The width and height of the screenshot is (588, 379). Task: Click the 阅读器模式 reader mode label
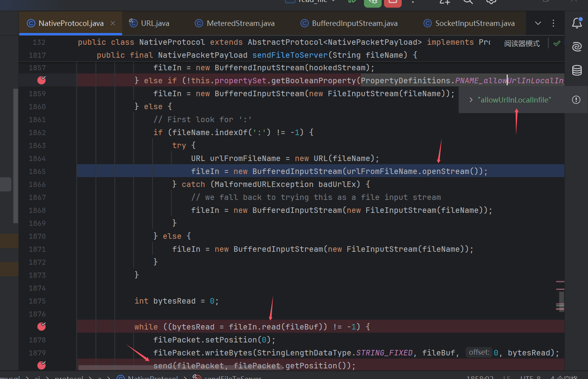tap(522, 44)
